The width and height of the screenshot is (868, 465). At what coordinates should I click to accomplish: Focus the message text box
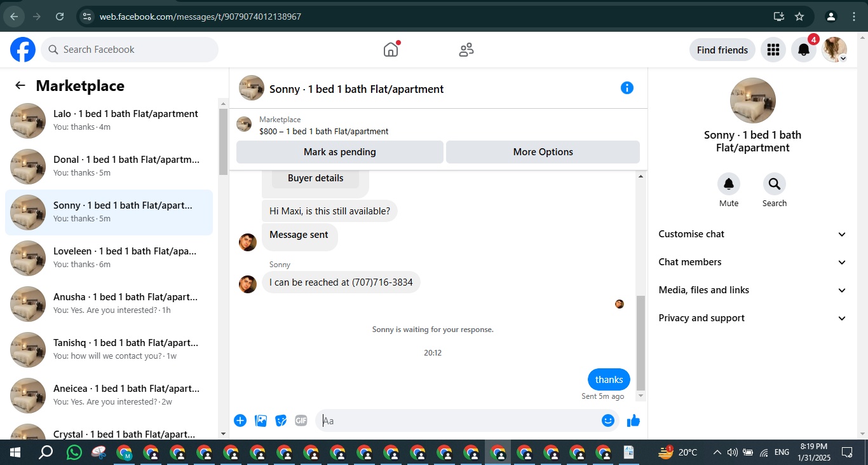(x=459, y=420)
